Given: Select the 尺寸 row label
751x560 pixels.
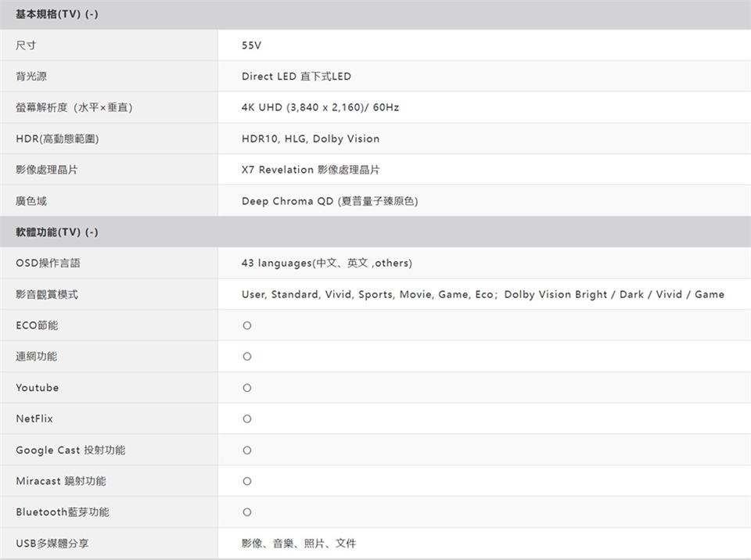Looking at the screenshot, I should 26,45.
